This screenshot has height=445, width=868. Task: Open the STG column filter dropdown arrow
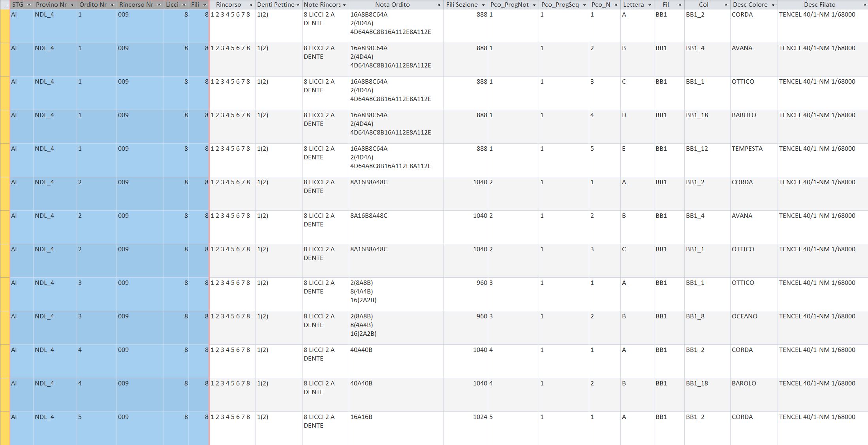click(28, 5)
